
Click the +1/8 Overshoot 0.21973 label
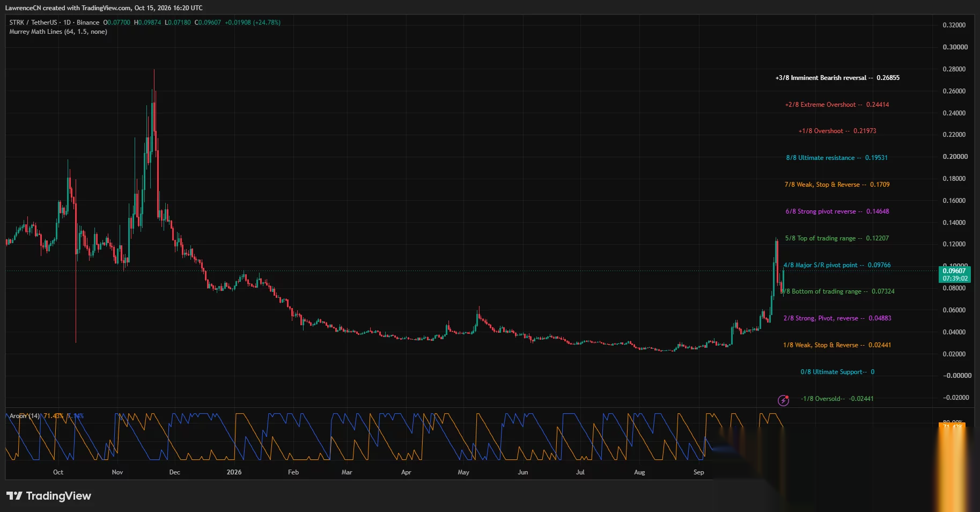coord(837,131)
